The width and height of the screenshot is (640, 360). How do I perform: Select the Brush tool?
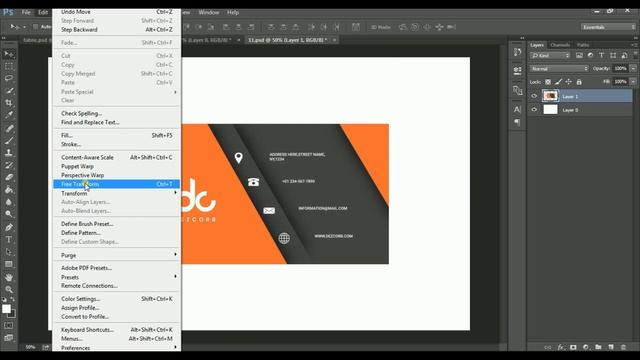pos(9,140)
